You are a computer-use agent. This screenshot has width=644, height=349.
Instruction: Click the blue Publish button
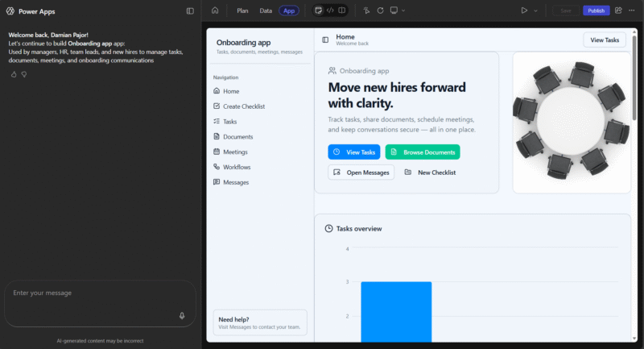click(596, 10)
